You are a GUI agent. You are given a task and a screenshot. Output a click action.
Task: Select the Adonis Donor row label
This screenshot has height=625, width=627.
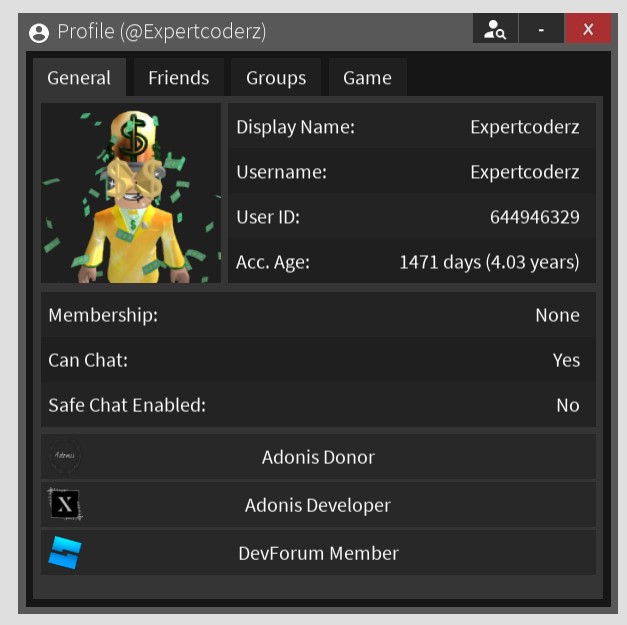pos(318,457)
